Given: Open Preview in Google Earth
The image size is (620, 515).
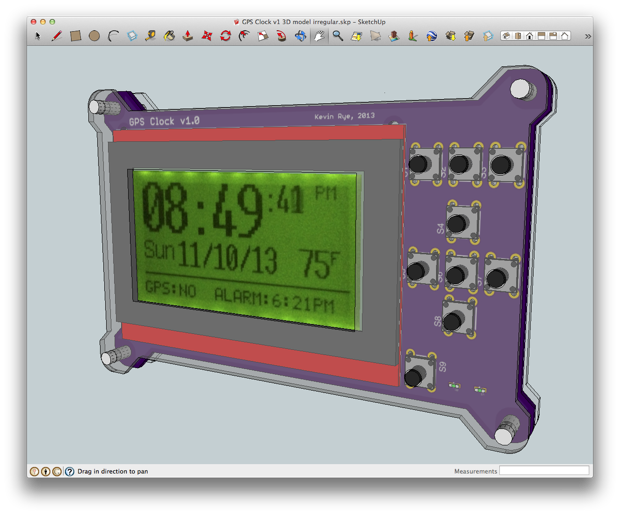Looking at the screenshot, I should 431,36.
